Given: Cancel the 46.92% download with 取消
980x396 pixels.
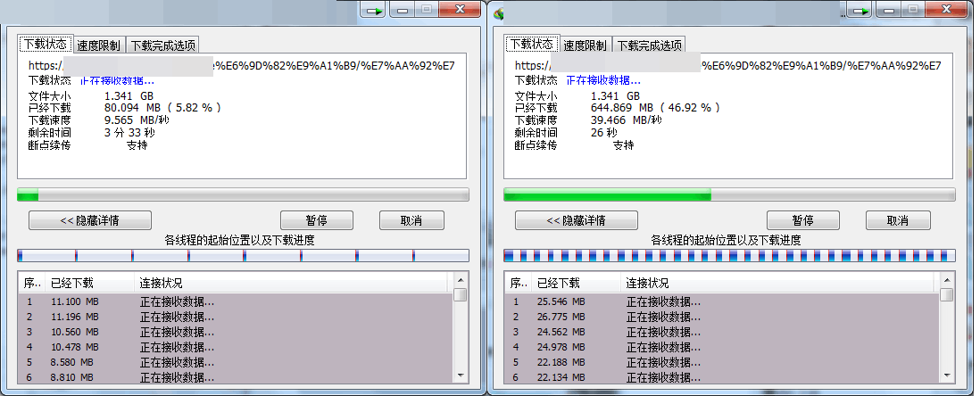Looking at the screenshot, I should (898, 220).
